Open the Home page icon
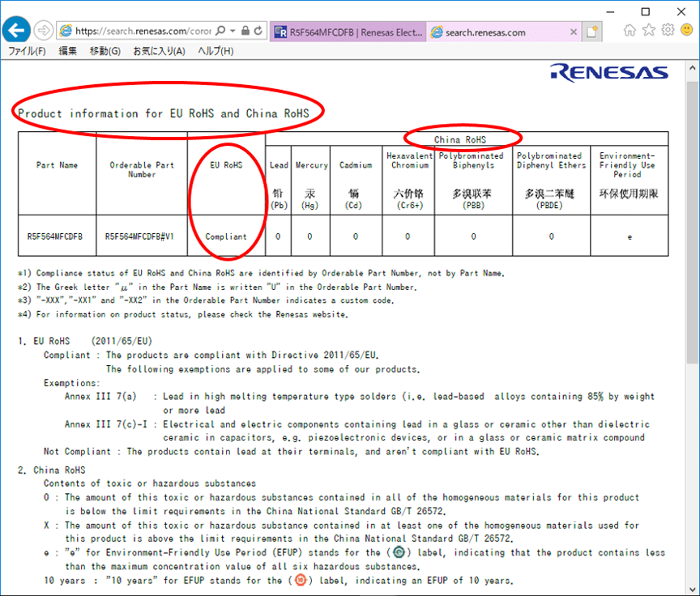Screen dimensions: 700x596 630,31
